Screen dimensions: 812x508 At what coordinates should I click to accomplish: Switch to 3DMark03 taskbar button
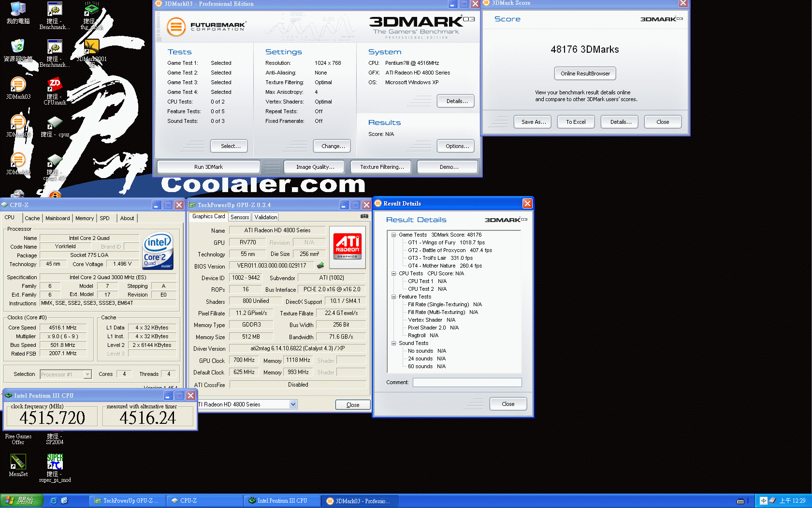point(359,501)
